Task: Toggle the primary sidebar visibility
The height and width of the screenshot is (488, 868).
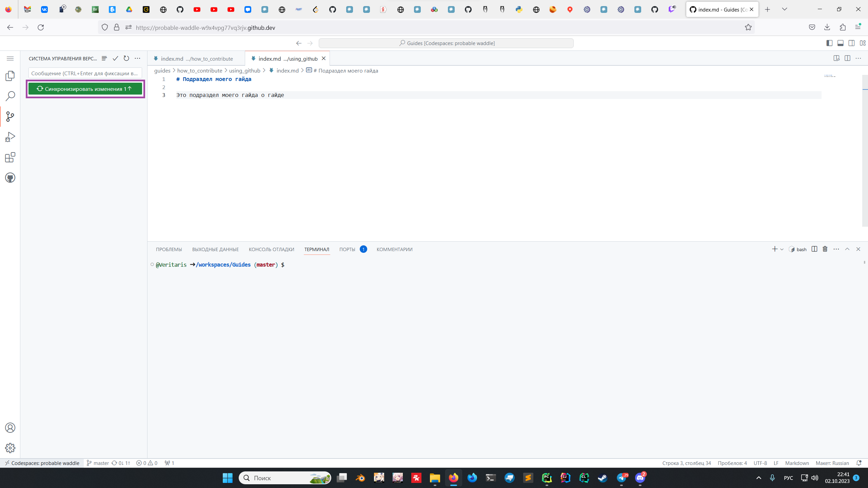Action: [x=829, y=43]
